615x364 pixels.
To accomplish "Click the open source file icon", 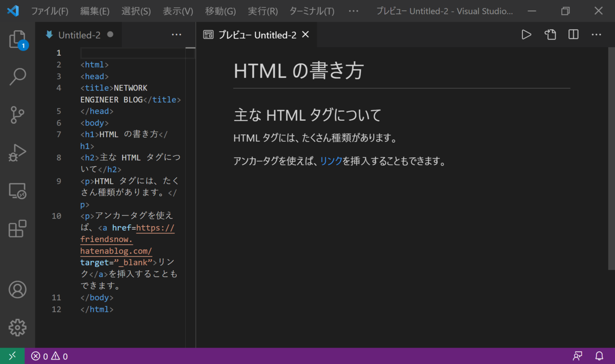I will click(x=550, y=35).
